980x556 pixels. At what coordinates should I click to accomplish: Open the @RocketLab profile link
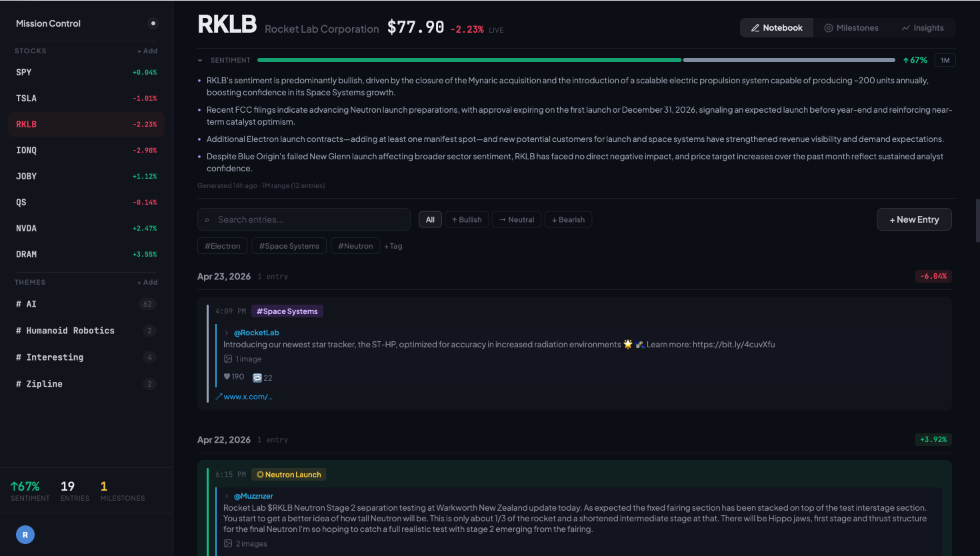pyautogui.click(x=257, y=333)
